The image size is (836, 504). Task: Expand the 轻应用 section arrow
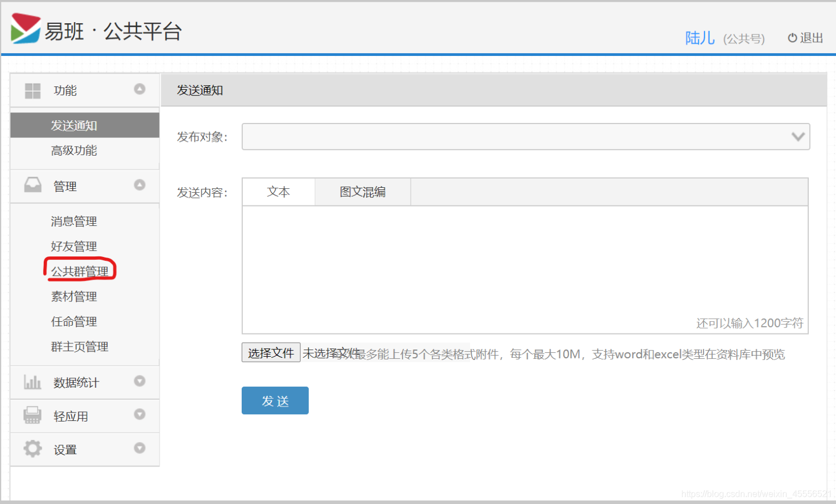(140, 414)
